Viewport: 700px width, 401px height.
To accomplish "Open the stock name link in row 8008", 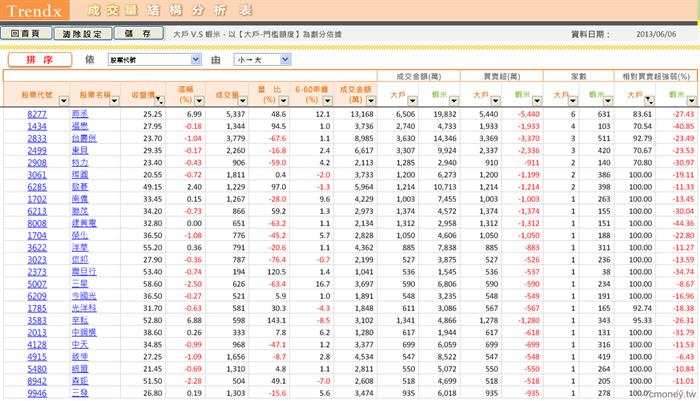I will coord(84,223).
